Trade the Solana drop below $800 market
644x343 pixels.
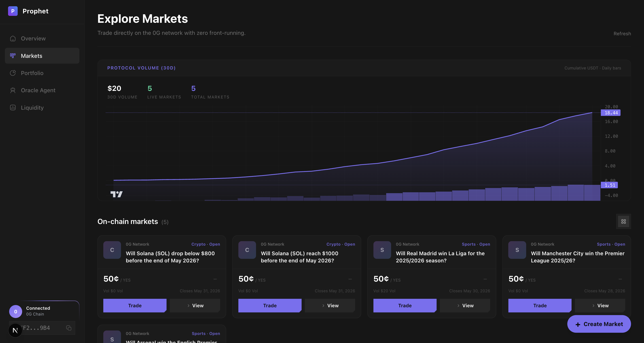pyautogui.click(x=135, y=305)
